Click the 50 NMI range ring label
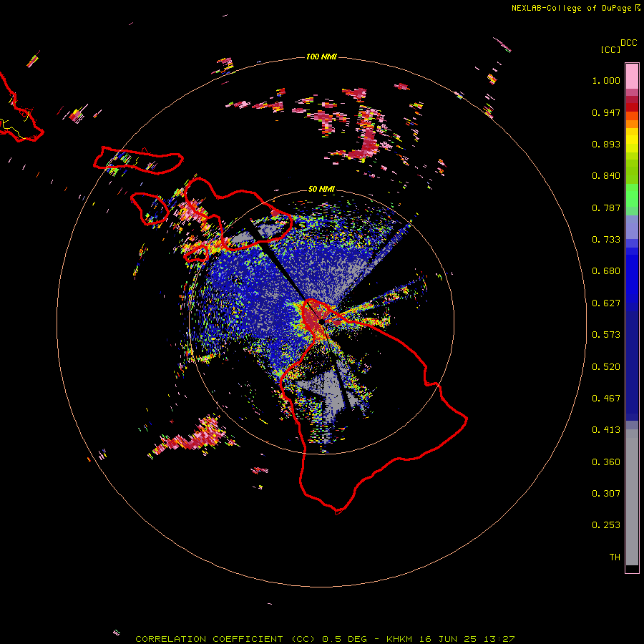Image resolution: width=644 pixels, height=644 pixels. (x=321, y=189)
